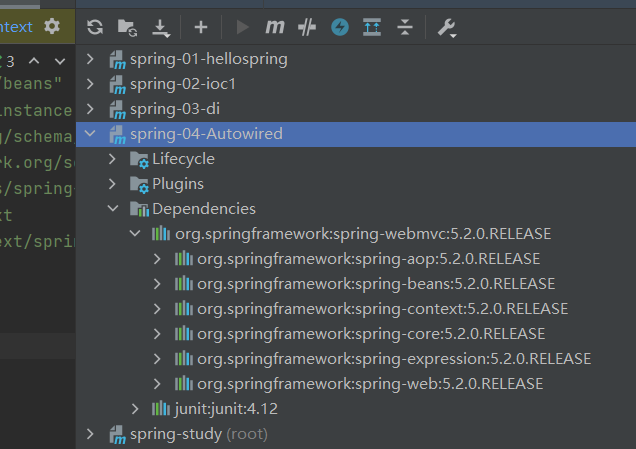Select Plugins text label
636x449 pixels.
[178, 184]
